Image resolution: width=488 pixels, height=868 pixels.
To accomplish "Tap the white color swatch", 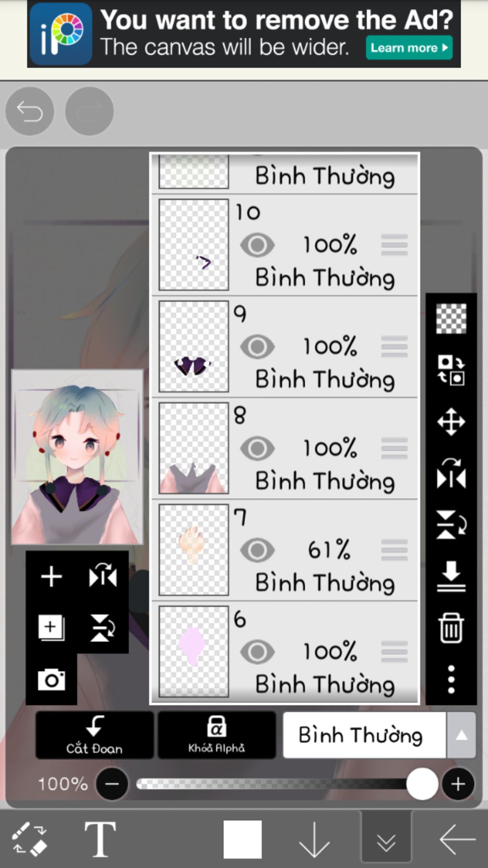I will pyautogui.click(x=243, y=839).
